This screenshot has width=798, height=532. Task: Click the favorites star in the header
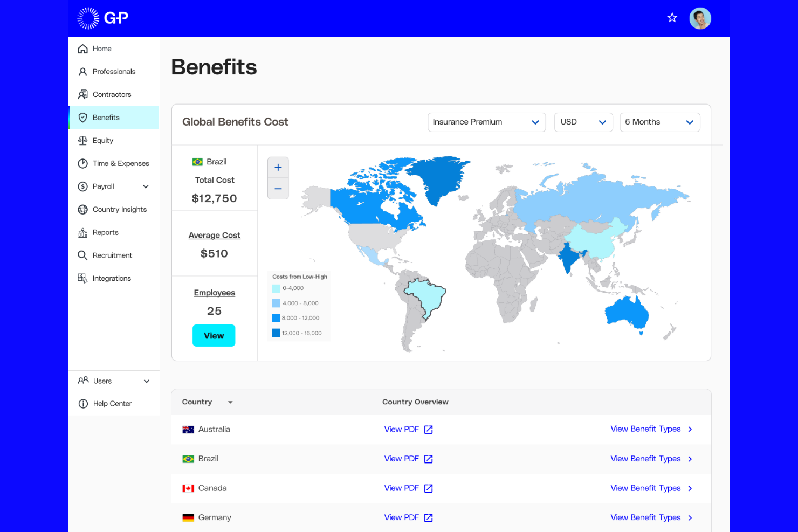pos(672,17)
